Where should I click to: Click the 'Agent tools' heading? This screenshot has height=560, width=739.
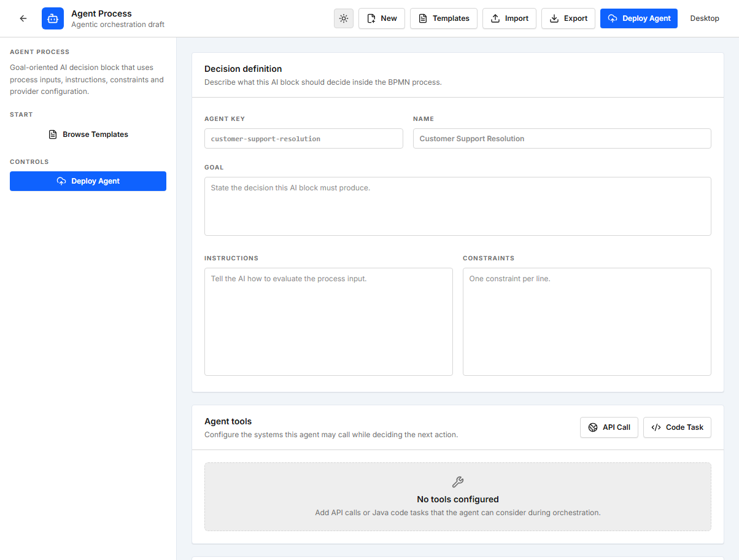click(228, 421)
